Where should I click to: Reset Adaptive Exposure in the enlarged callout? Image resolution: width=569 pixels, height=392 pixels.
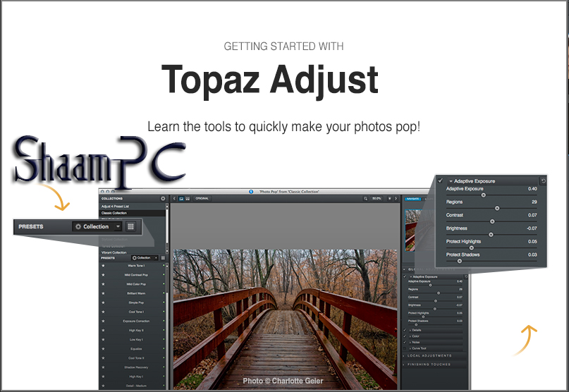(543, 180)
